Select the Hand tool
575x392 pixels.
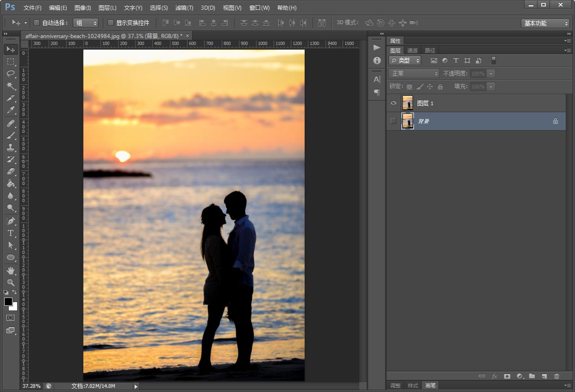click(11, 270)
